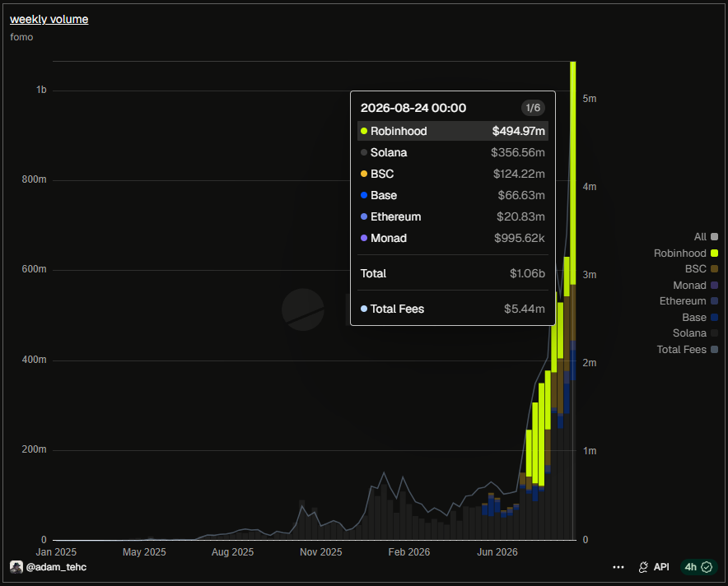Open the weekly volume chart title link
This screenshot has height=586, width=728.
49,20
